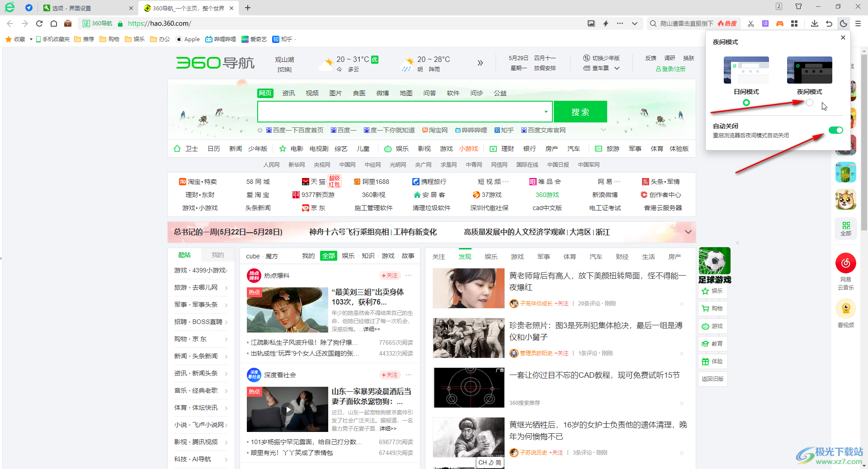Open the game controller icon

[780, 23]
